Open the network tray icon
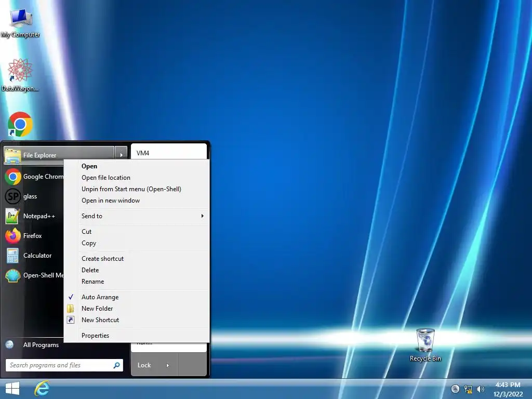The width and height of the screenshot is (532, 399). 468,389
